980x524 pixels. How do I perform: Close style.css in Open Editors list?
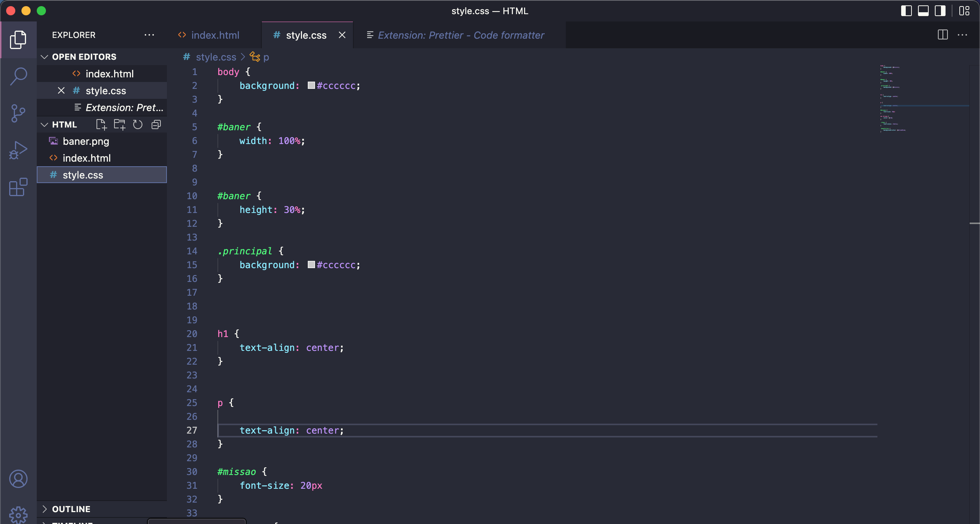pos(61,90)
